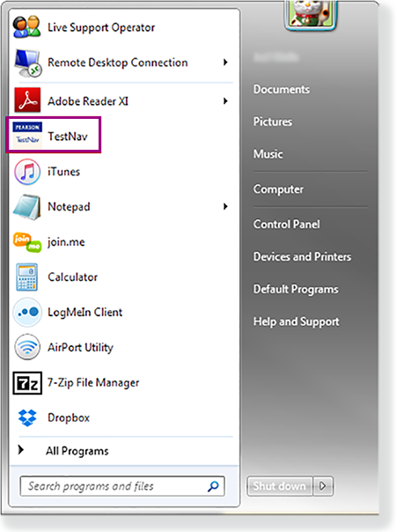The height and width of the screenshot is (532, 396).
Task: Expand the Adobe Reader XI submenu arrow
Action: (x=225, y=100)
